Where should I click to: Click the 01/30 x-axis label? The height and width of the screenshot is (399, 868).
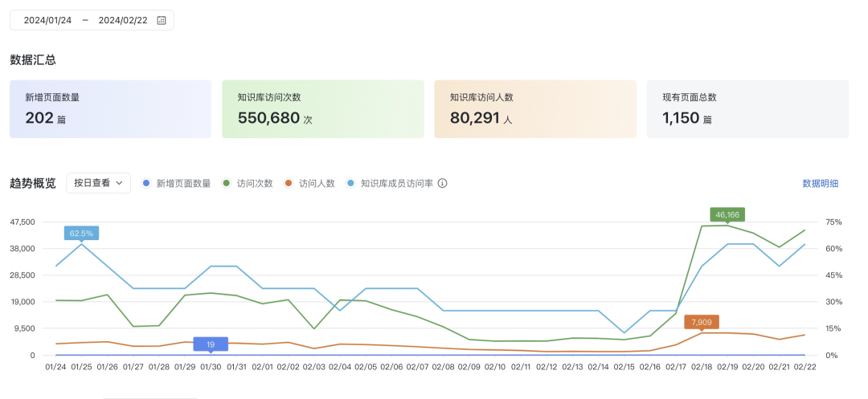211,366
